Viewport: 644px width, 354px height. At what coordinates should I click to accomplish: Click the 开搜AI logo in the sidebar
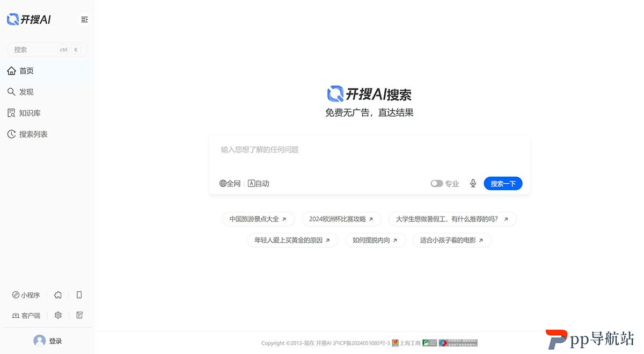tap(29, 20)
